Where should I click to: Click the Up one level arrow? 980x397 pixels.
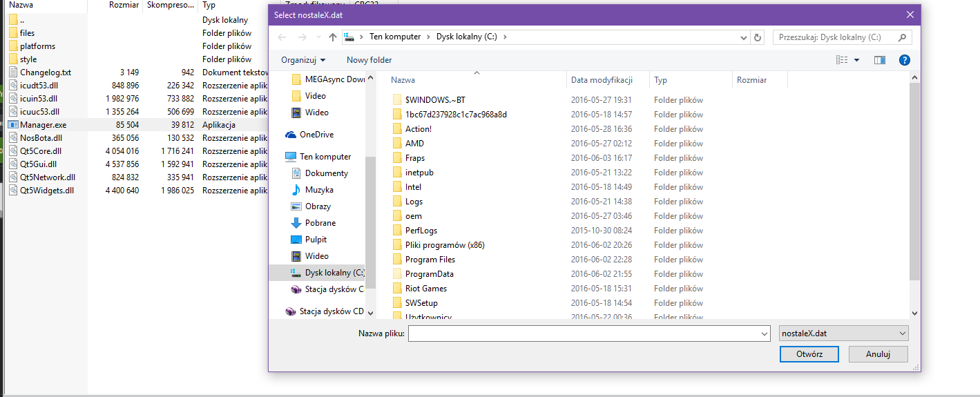point(333,37)
